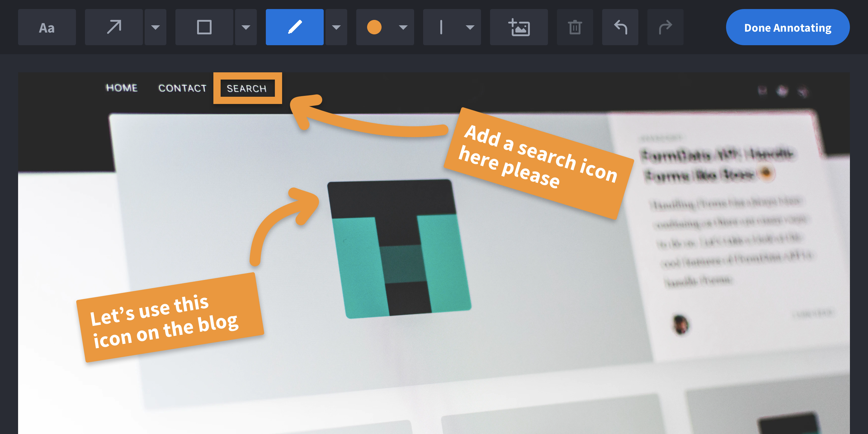Image resolution: width=868 pixels, height=434 pixels.
Task: Select the 'Let's use this icon' label
Action: click(170, 317)
